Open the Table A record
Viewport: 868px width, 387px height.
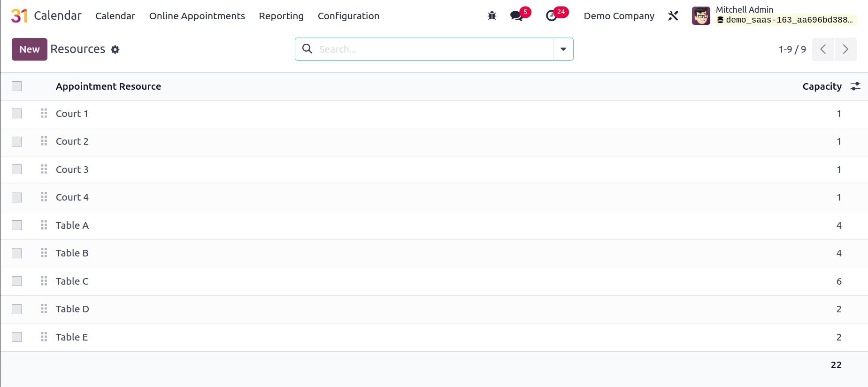[72, 225]
